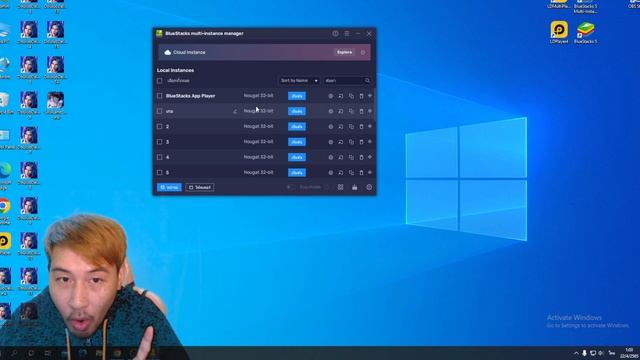Start instance 3 with blue button
The width and height of the screenshot is (640, 360).
coord(297,142)
